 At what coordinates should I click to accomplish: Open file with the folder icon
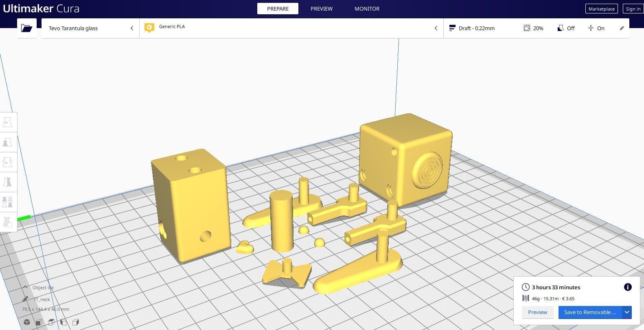(26, 28)
